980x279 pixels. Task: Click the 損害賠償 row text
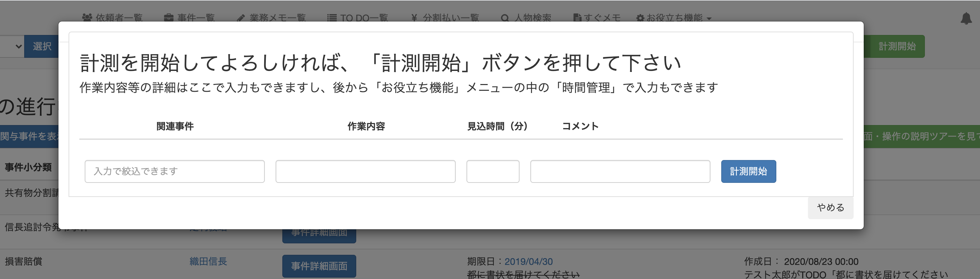(x=24, y=261)
